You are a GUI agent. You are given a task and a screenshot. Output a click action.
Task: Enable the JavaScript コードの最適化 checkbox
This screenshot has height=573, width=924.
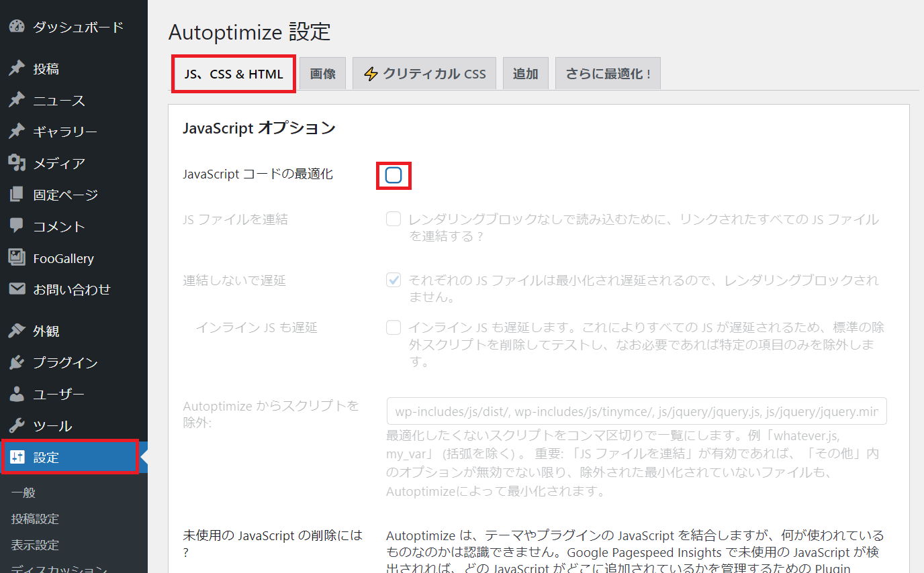[x=394, y=176]
